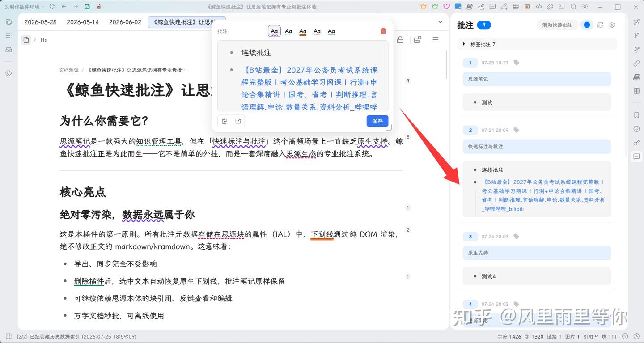Click the 滑动快速批注 button
The height and width of the screenshot is (343, 644).
[557, 25]
